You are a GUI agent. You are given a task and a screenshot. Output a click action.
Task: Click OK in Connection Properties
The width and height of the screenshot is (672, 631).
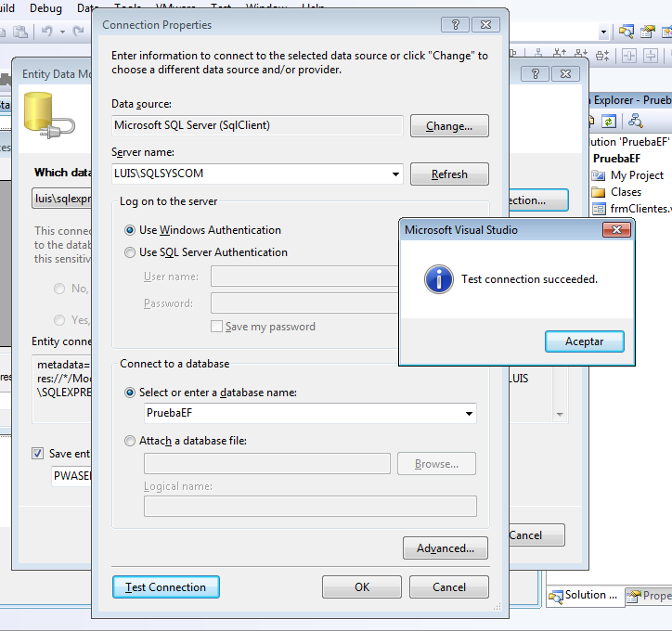[x=362, y=586]
